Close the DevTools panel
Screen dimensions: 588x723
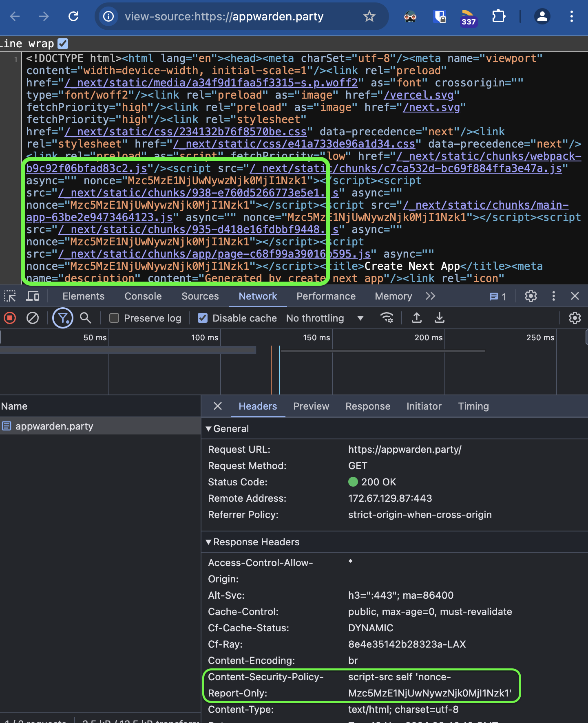coord(575,296)
